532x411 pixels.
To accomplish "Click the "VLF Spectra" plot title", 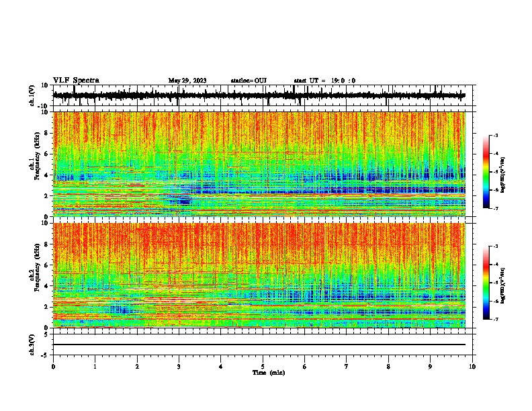I will (x=76, y=81).
